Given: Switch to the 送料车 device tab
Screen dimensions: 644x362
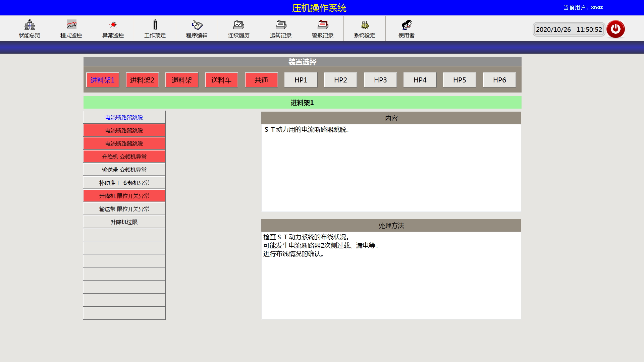Looking at the screenshot, I should click(221, 80).
